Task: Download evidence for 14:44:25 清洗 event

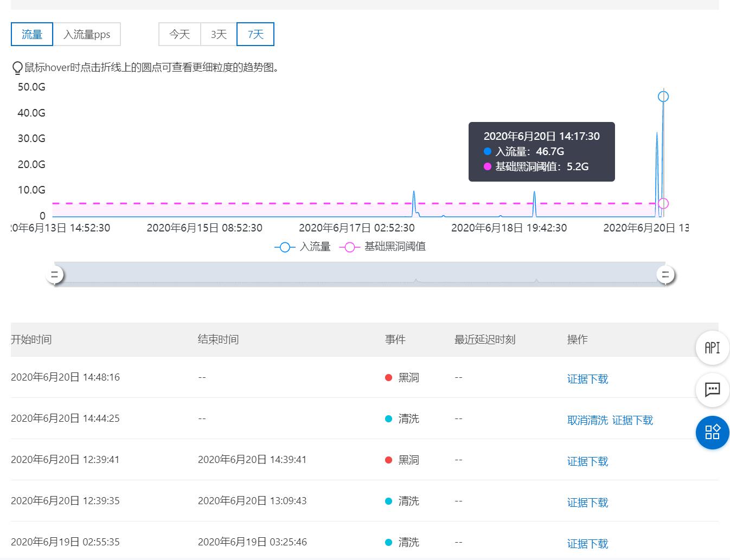Action: click(632, 420)
